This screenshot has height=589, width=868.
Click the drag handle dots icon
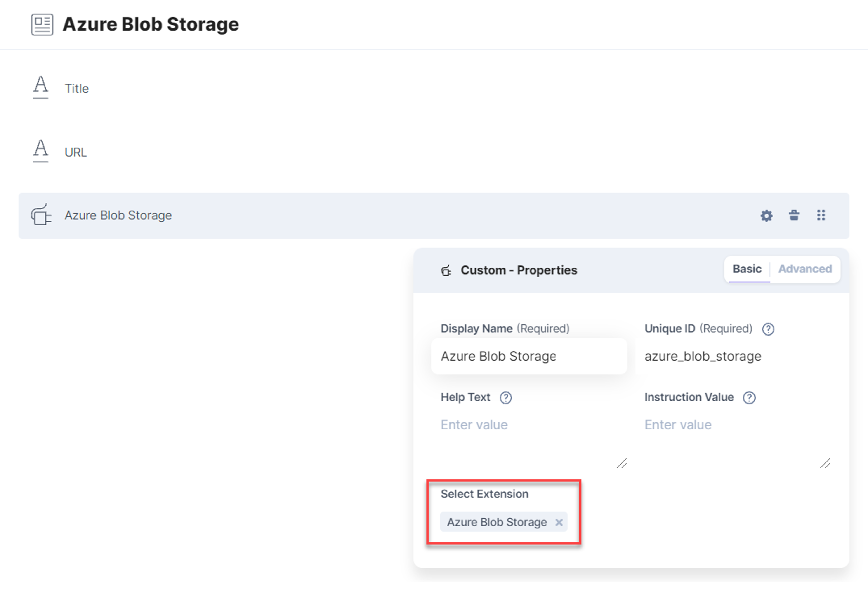(821, 215)
